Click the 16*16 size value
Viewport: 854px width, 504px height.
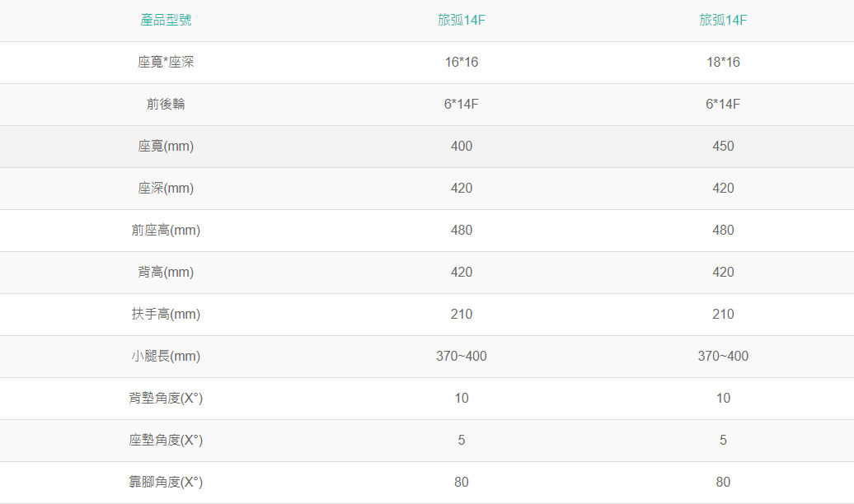point(462,62)
